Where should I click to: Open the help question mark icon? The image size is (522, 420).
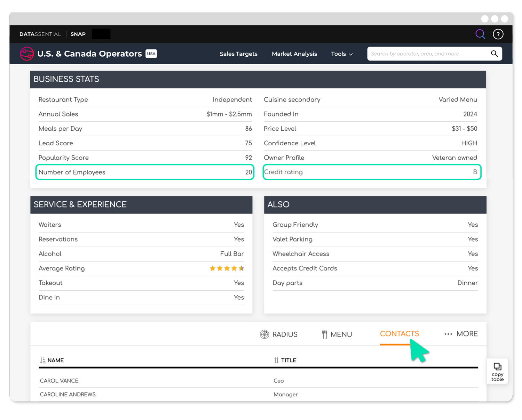498,34
